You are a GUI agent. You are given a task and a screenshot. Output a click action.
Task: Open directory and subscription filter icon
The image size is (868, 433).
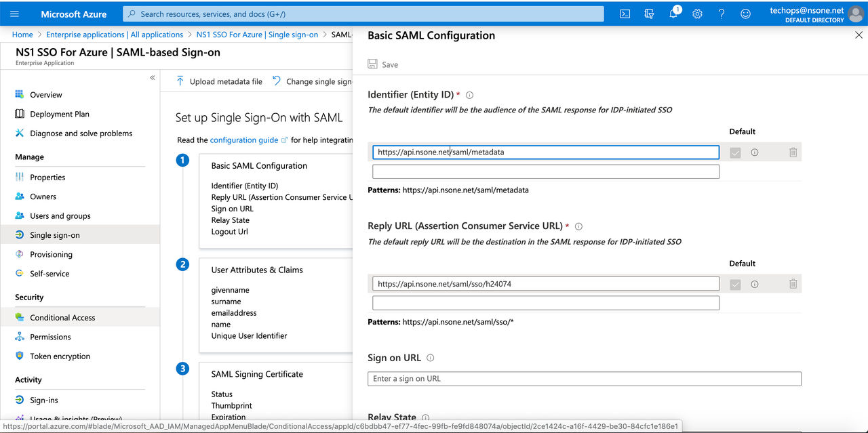650,14
